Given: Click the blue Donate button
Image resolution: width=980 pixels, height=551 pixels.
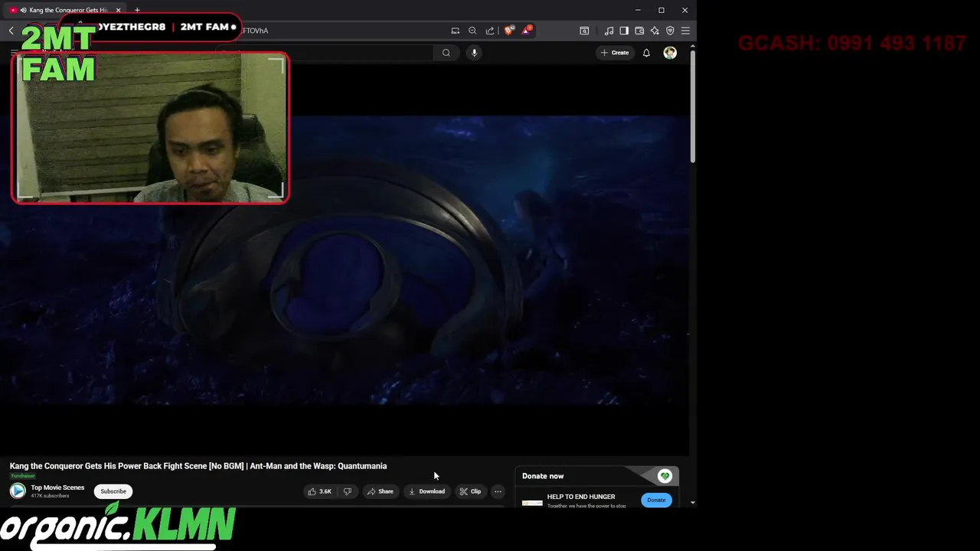Looking at the screenshot, I should tap(656, 500).
